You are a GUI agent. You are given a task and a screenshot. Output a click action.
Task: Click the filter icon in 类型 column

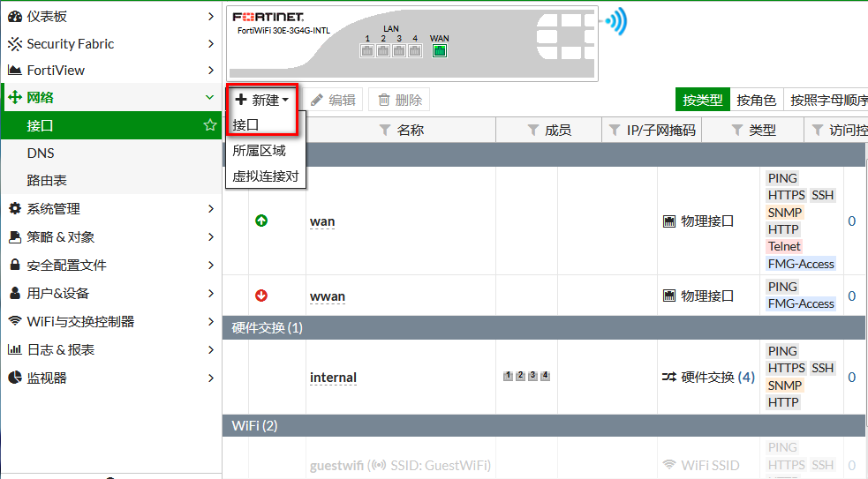pos(737,131)
